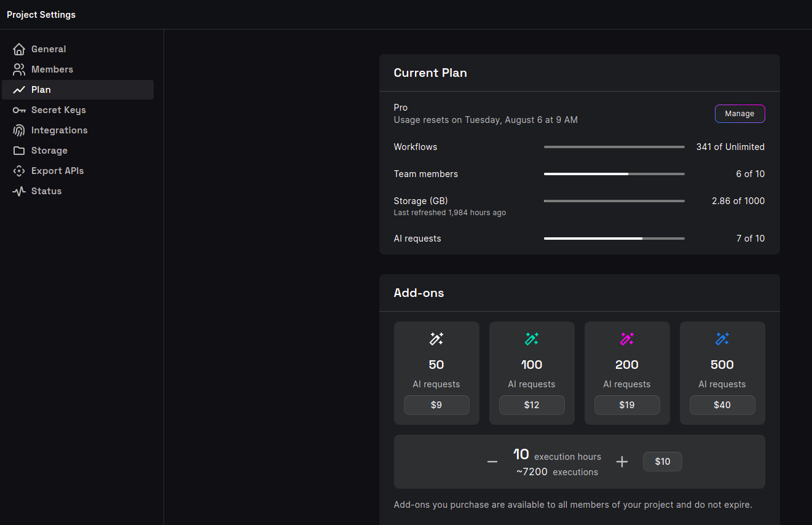Click the add-ons do-not-expire note

tap(573, 505)
